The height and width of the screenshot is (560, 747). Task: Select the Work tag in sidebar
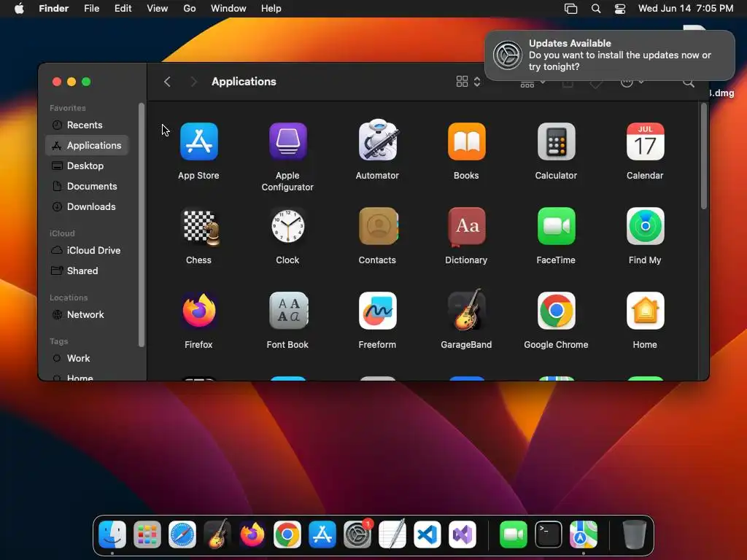point(88,358)
